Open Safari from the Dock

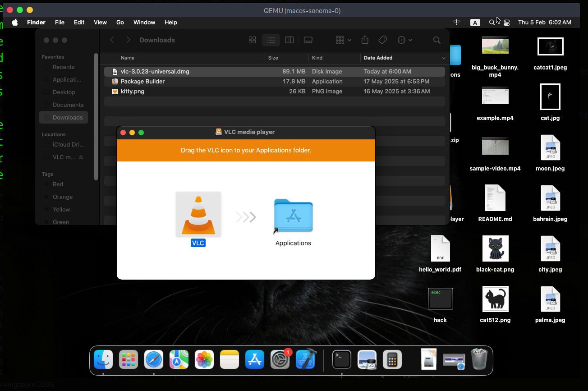pos(154,360)
